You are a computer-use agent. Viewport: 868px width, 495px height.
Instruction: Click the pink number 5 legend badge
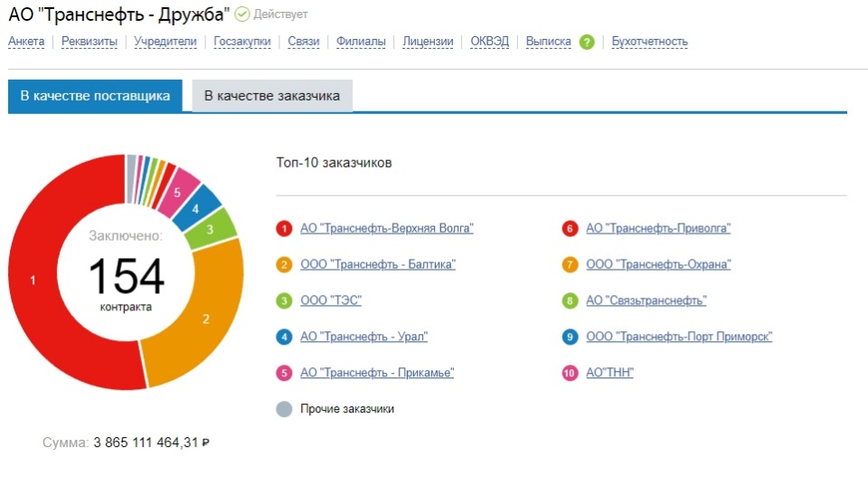coord(284,373)
